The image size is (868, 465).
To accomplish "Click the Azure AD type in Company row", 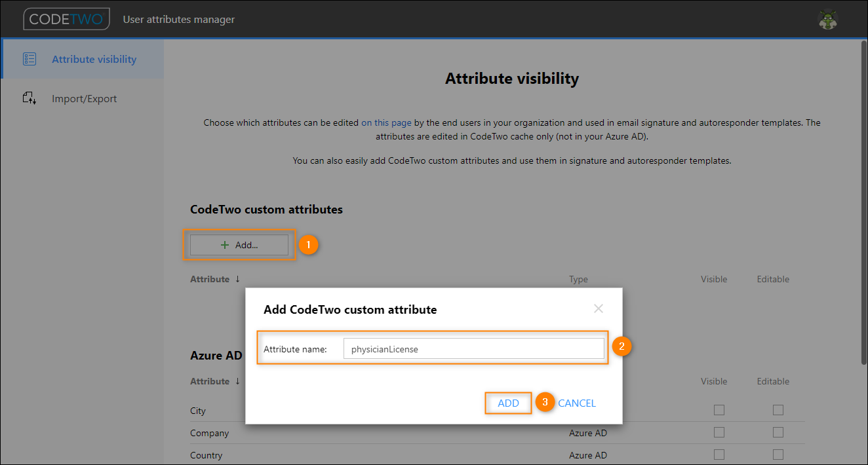I will [x=588, y=433].
